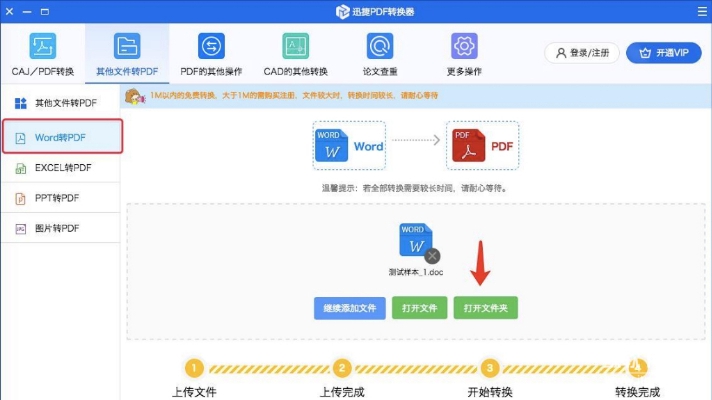Screen dimensions: 712x400
Task: Select Word转PDF in the sidebar
Action: pyautogui.click(x=62, y=137)
